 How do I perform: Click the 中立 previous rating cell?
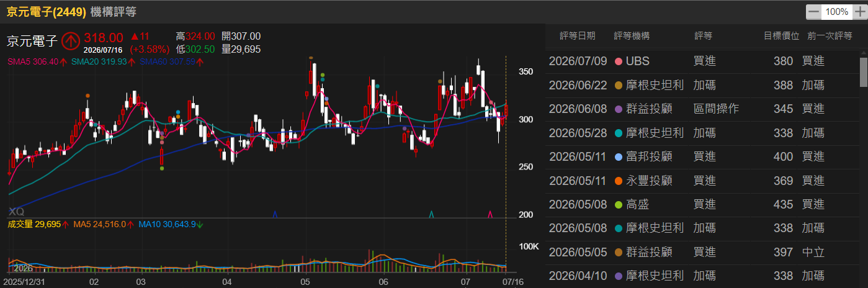tap(813, 252)
